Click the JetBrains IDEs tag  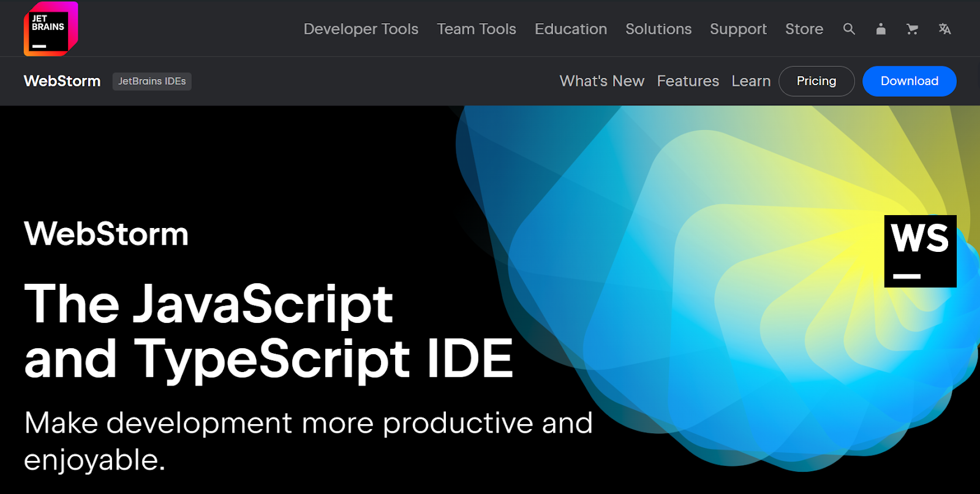pyautogui.click(x=152, y=81)
